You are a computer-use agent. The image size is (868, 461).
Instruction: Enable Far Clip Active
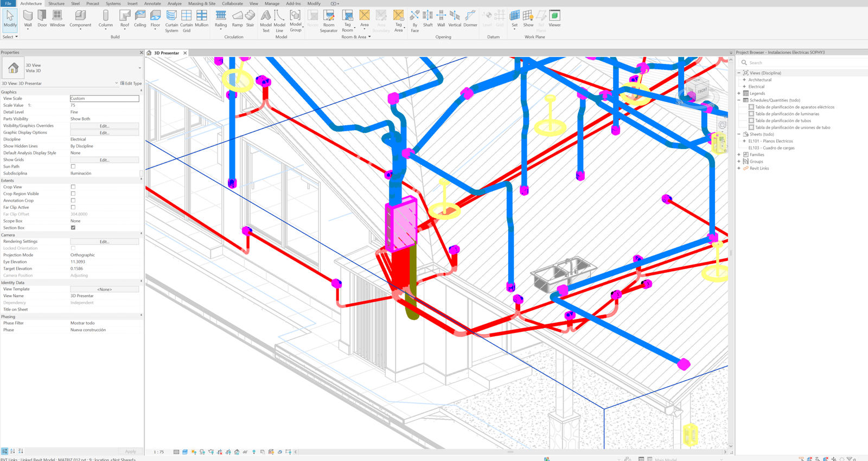pyautogui.click(x=73, y=207)
